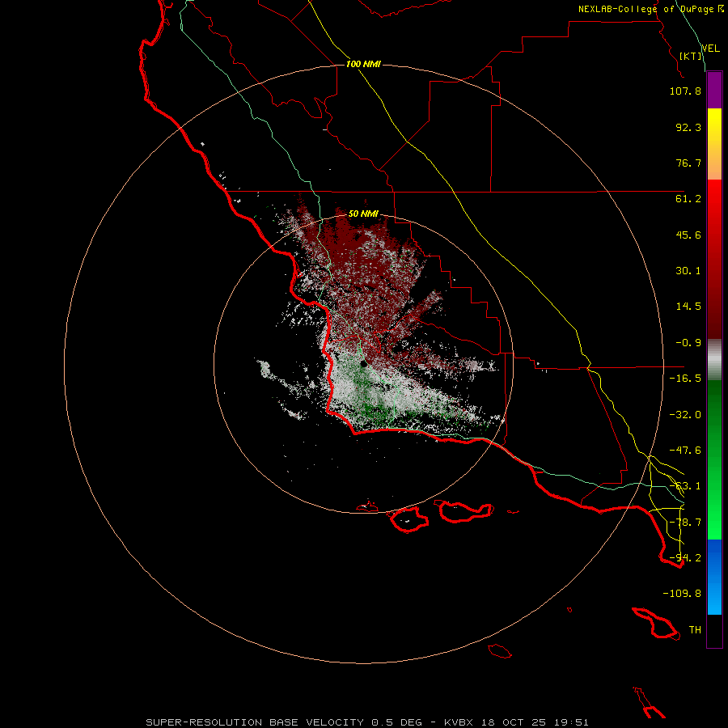
Task: Click the 100 NMI range ring label
Action: click(363, 64)
